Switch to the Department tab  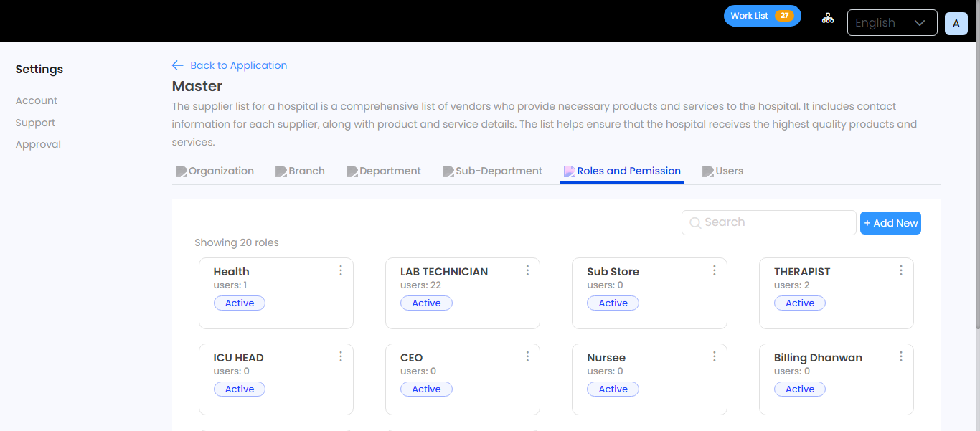coord(384,171)
